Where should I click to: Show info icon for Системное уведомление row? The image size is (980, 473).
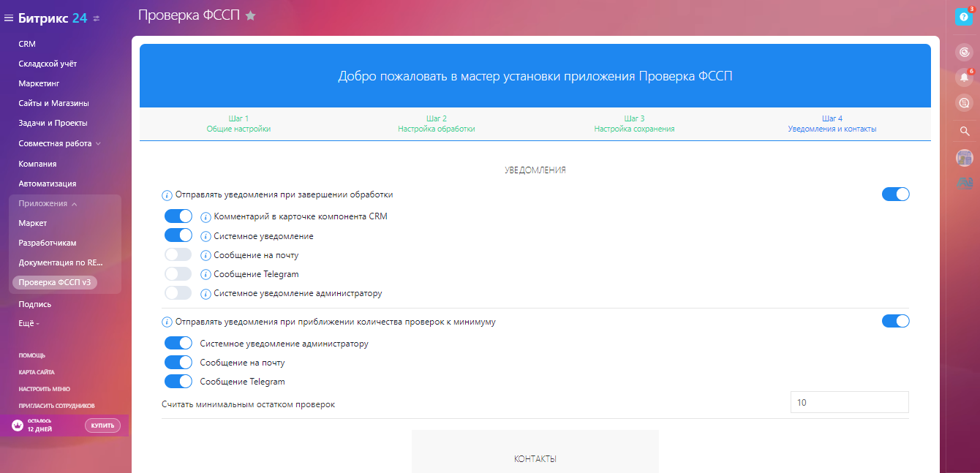coord(206,237)
